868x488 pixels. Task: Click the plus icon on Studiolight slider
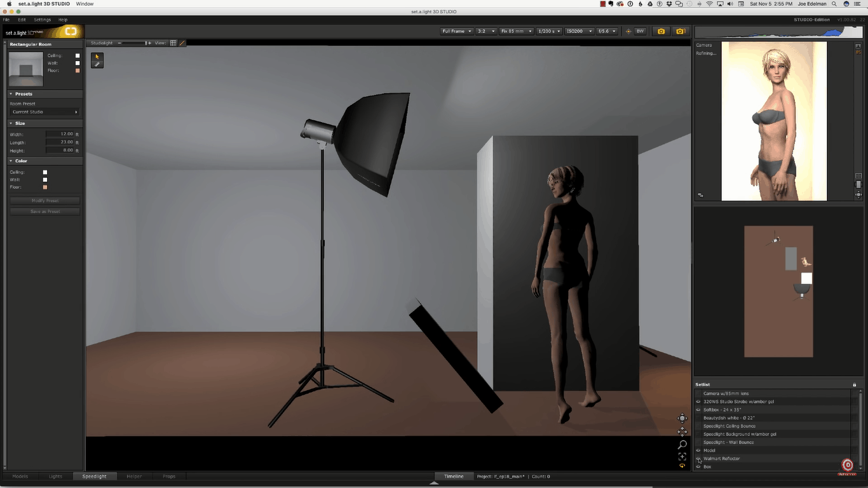point(149,43)
